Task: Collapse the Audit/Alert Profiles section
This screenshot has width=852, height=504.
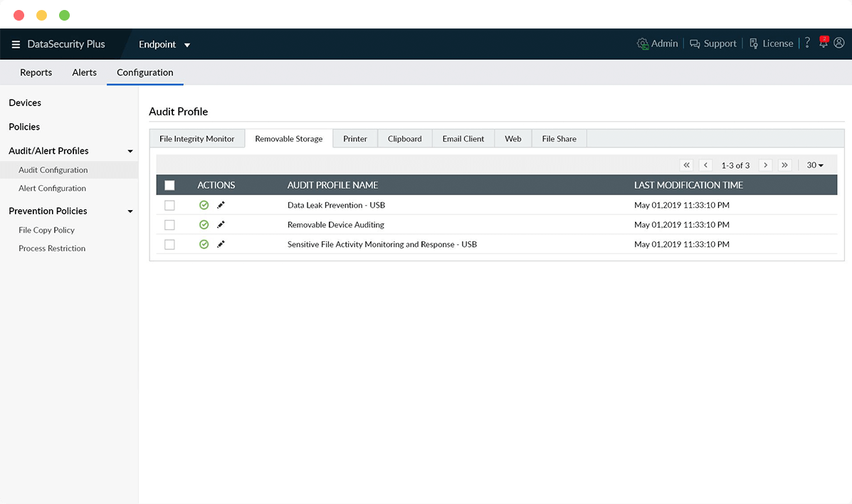Action: [130, 151]
